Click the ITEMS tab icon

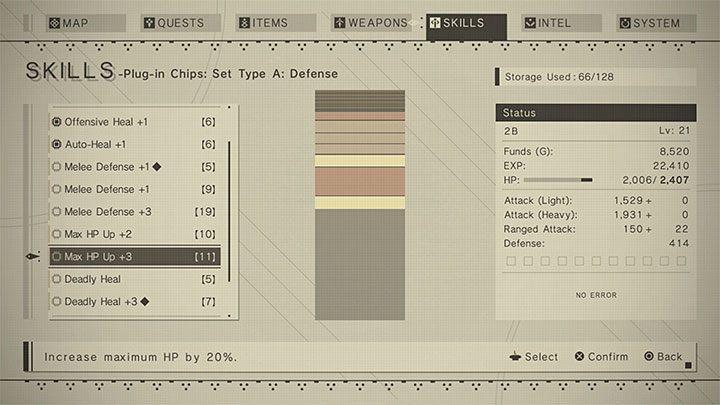244,23
